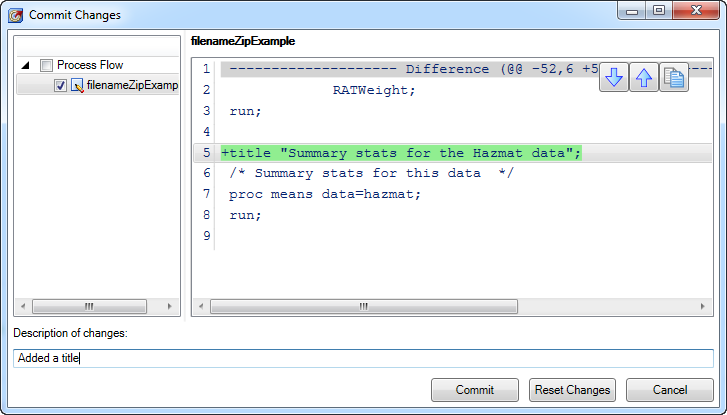This screenshot has width=727, height=415.
Task: Collapse the Process Flow tree node
Action: pyautogui.click(x=26, y=65)
